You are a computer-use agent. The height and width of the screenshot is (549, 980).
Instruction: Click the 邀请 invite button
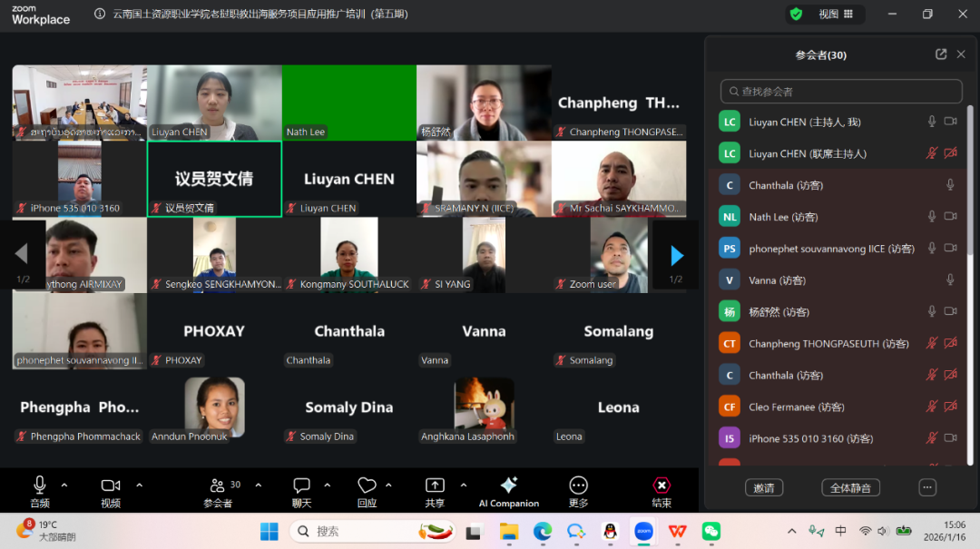coord(764,487)
